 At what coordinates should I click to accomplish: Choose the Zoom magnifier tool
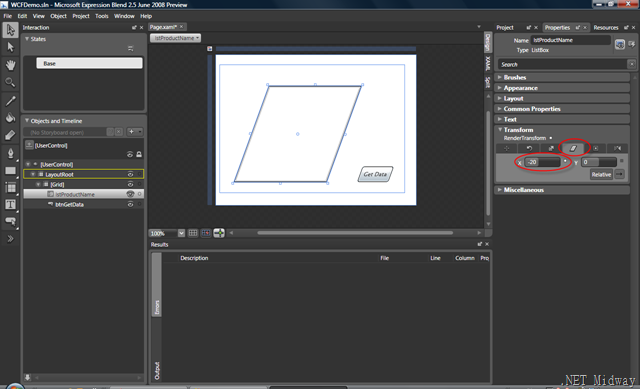tap(10, 82)
